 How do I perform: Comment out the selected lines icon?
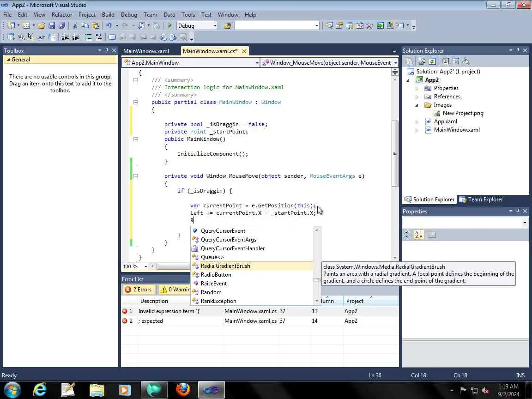tap(89, 37)
